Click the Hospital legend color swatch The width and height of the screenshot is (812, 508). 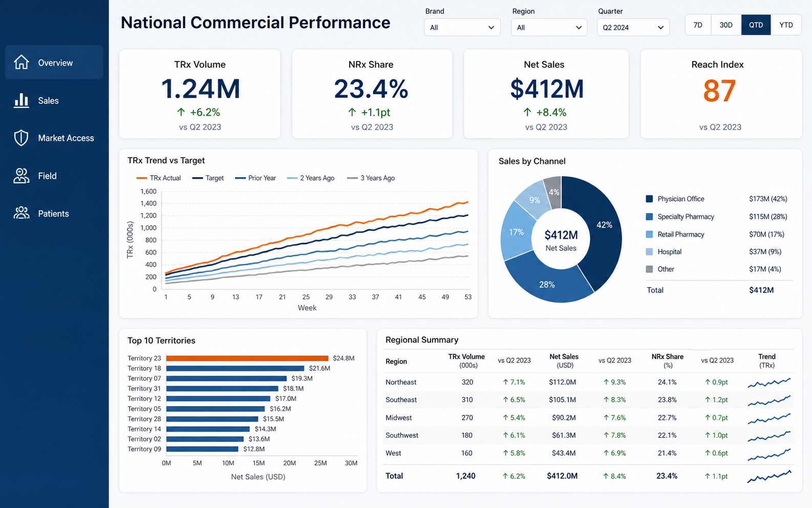(649, 251)
